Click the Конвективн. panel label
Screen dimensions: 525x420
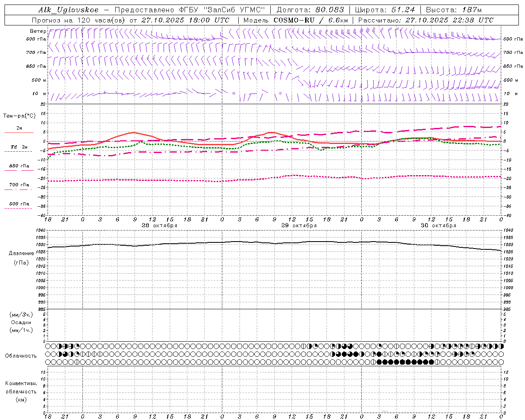click(21, 383)
